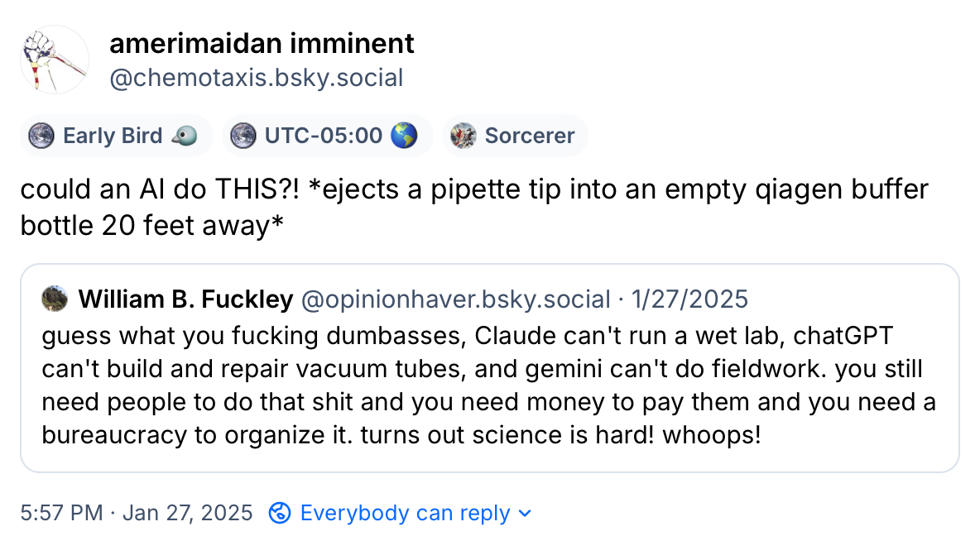The image size is (980, 536).
Task: Open the Sorcerer label badge text
Action: (x=530, y=136)
